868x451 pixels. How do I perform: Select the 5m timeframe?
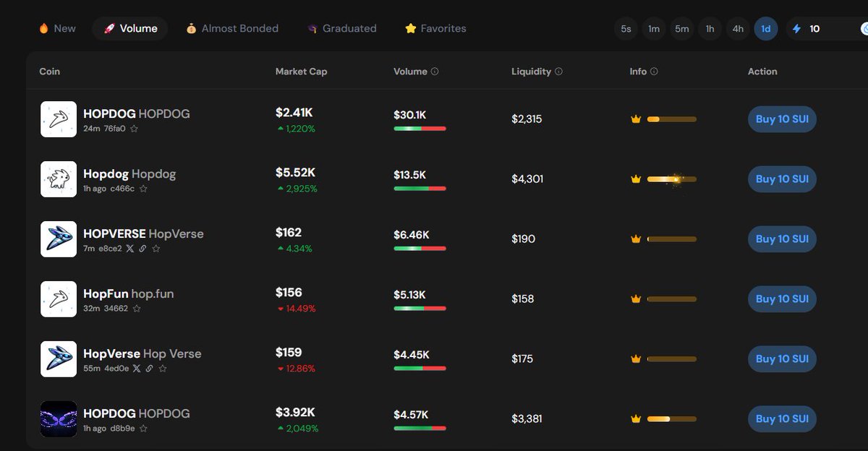682,29
